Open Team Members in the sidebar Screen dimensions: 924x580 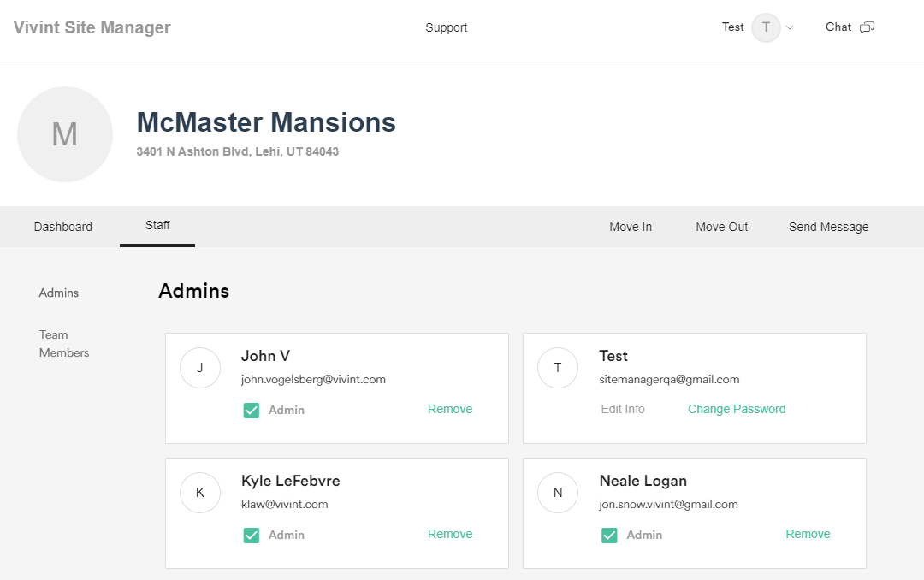pos(64,344)
